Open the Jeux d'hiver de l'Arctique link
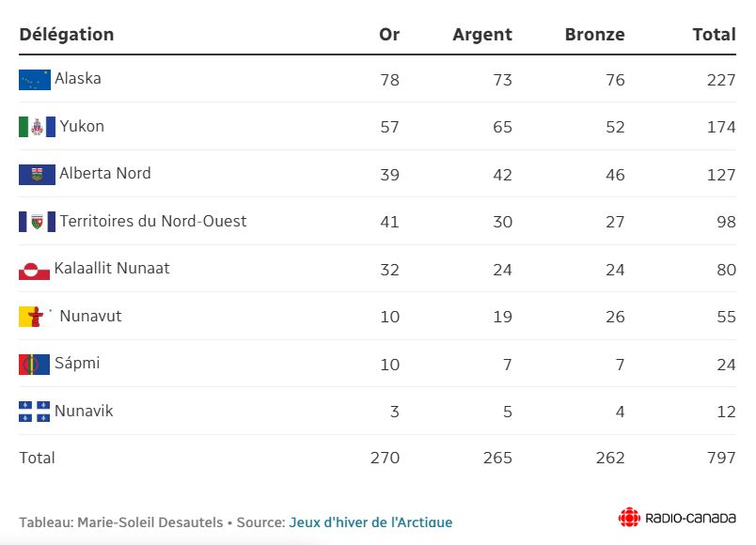756x545 pixels. coord(370,522)
